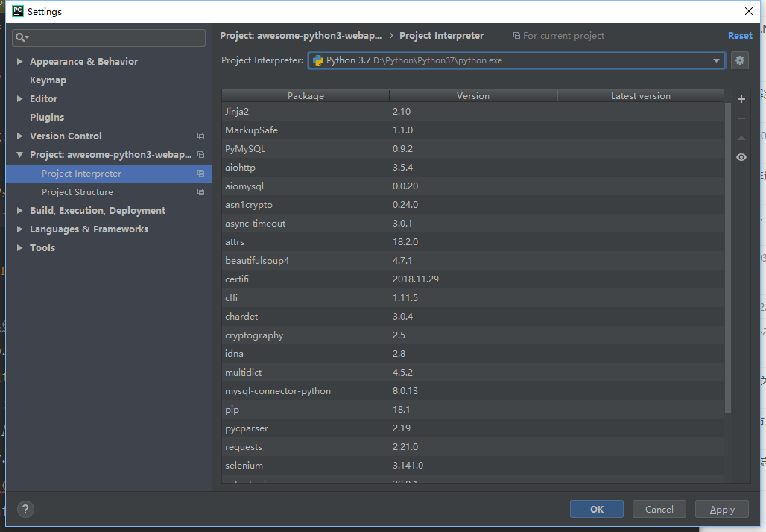Image resolution: width=766 pixels, height=532 pixels.
Task: Expand the Editor section
Action: coord(19,98)
